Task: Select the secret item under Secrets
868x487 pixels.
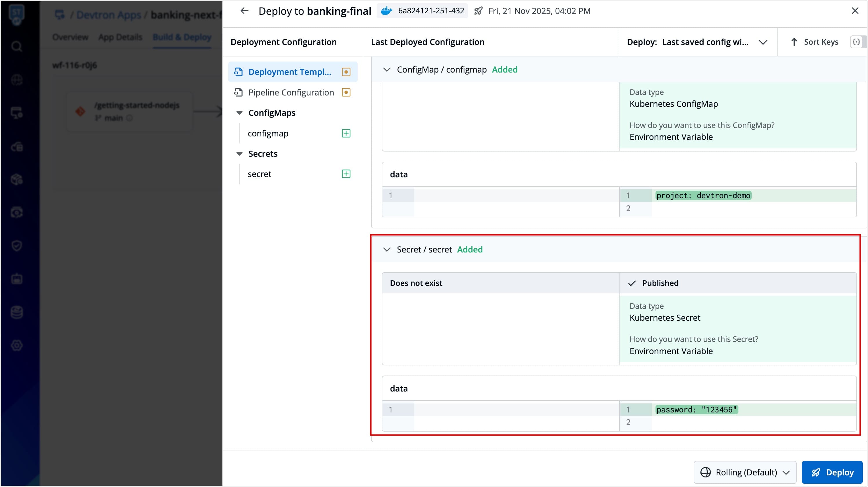Action: coord(259,174)
